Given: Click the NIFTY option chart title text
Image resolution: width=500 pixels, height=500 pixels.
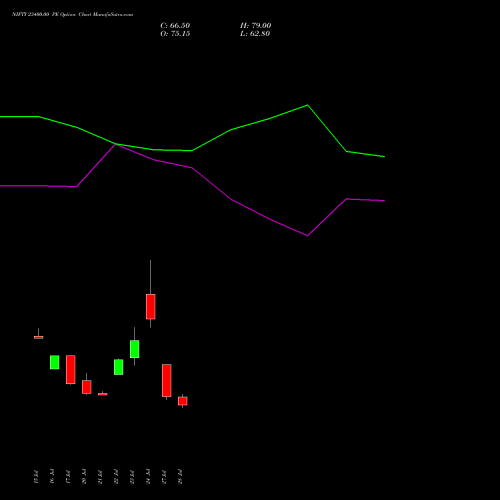Looking at the screenshot, I should 72,14.
